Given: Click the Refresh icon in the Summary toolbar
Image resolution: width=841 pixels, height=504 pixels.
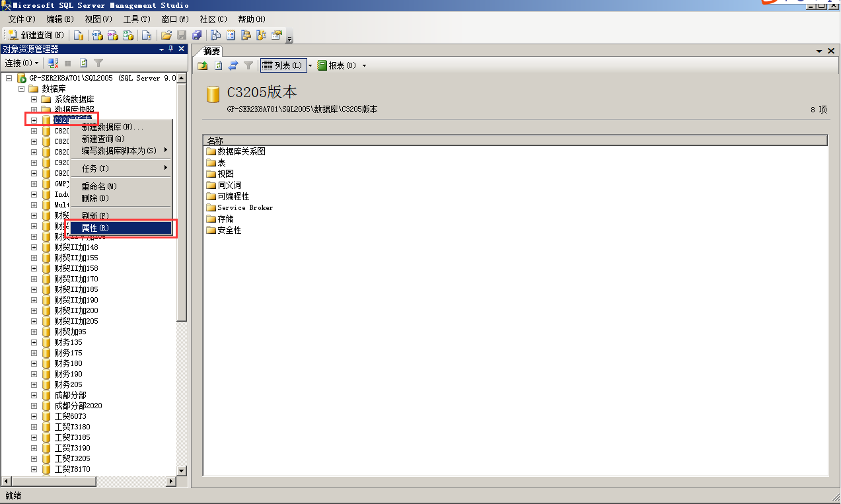Looking at the screenshot, I should click(218, 65).
